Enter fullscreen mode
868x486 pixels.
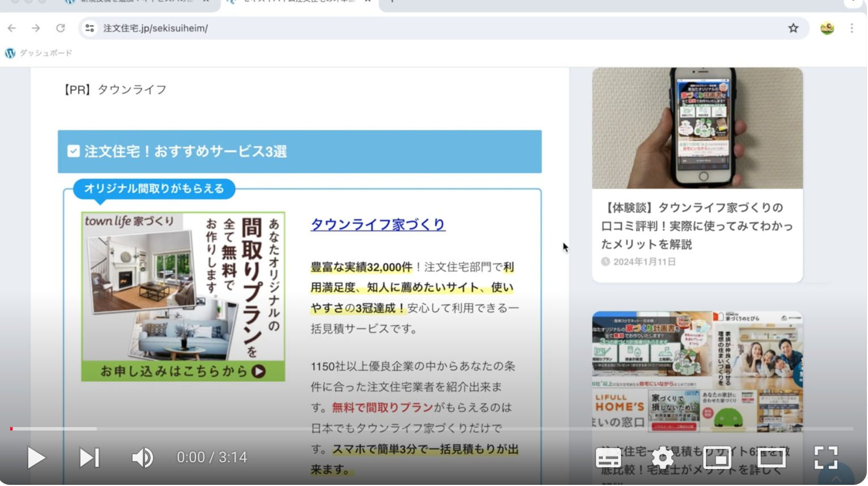(x=826, y=458)
